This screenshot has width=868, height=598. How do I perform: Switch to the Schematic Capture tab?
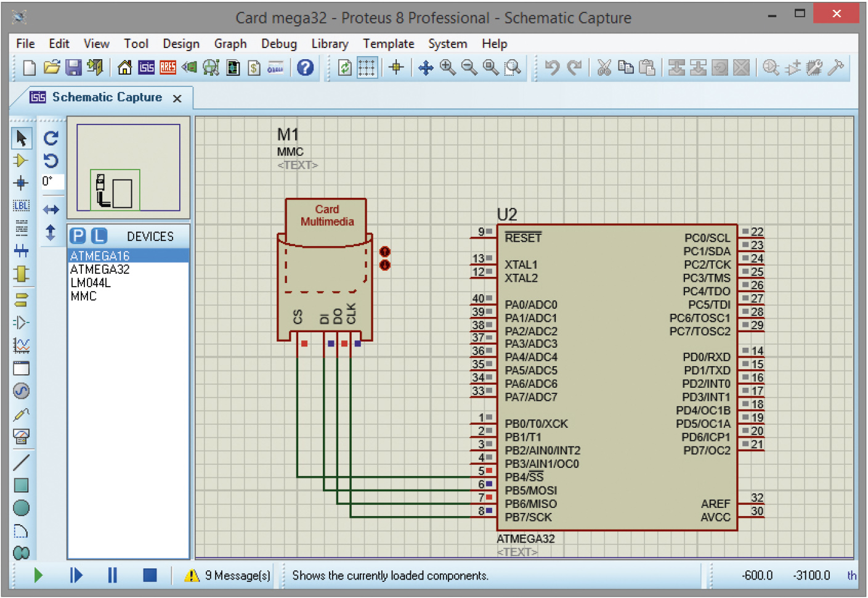(107, 97)
